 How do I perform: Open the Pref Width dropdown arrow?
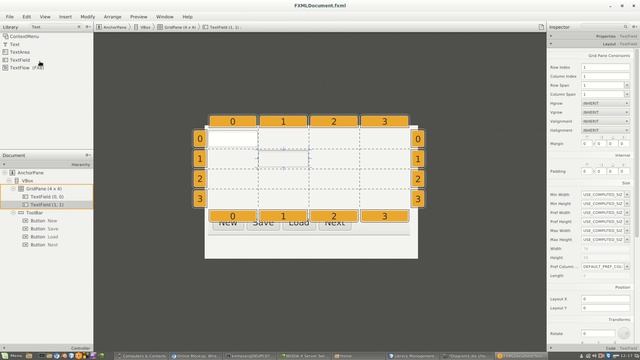point(627,213)
